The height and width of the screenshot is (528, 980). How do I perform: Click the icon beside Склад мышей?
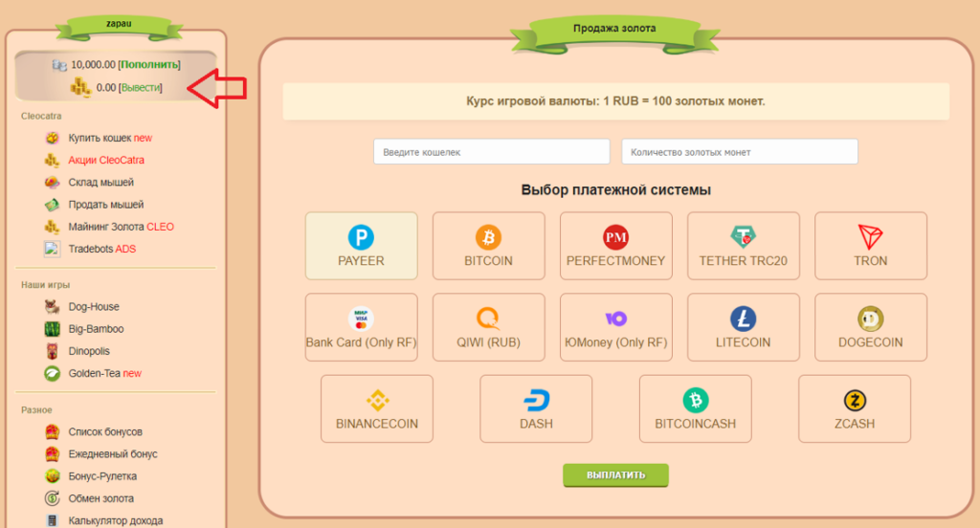53,183
